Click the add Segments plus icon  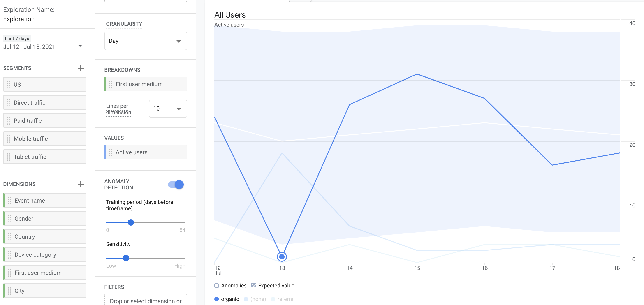pos(81,68)
